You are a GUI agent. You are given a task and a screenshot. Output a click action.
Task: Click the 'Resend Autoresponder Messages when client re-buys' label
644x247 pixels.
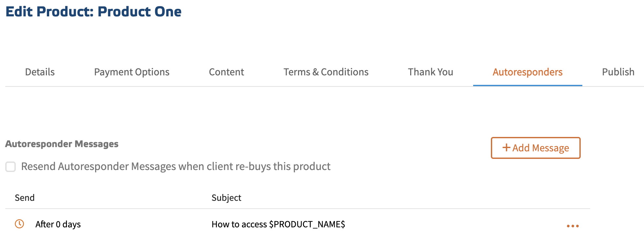coord(175,166)
